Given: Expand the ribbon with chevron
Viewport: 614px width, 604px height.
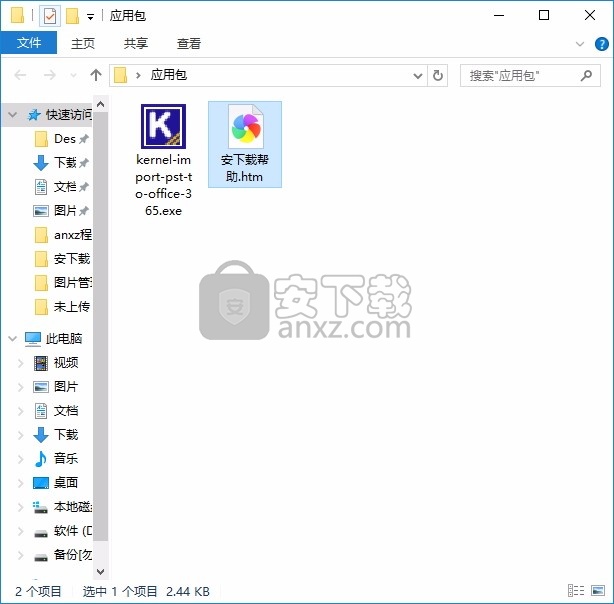Looking at the screenshot, I should [580, 44].
